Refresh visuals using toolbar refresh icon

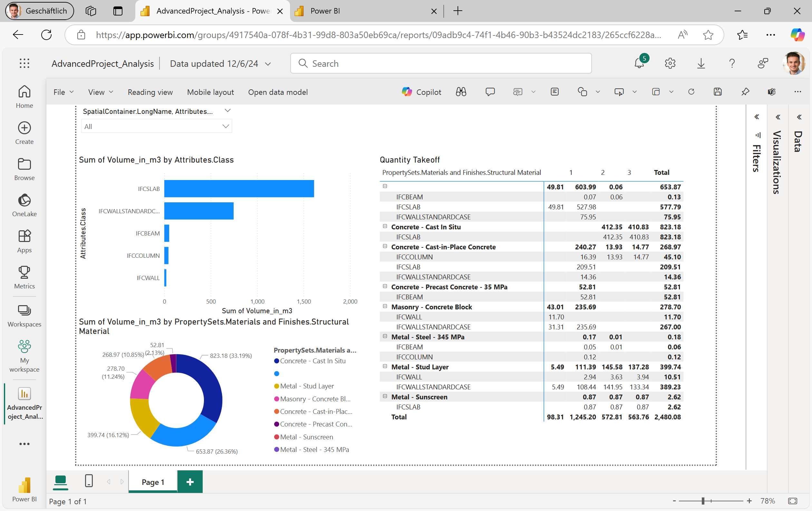pos(691,92)
